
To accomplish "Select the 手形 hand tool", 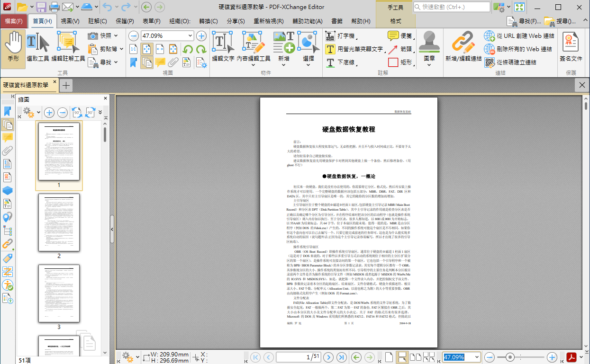I will click(13, 49).
